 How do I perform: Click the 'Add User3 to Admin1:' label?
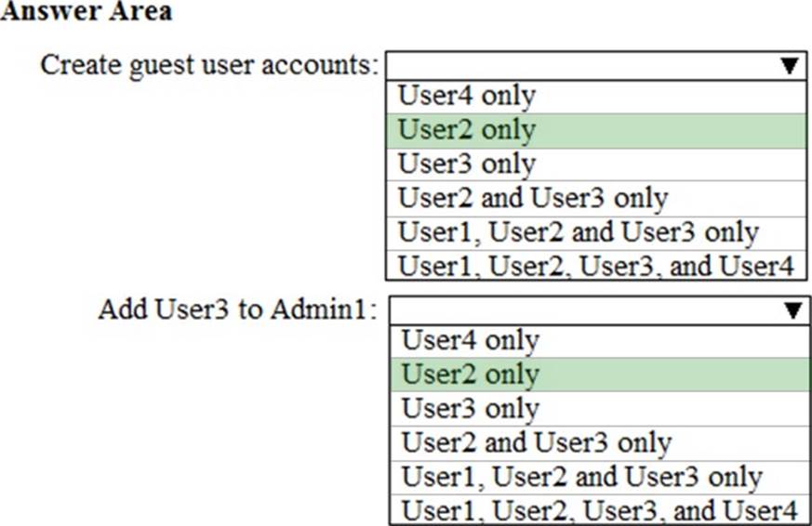click(x=238, y=309)
